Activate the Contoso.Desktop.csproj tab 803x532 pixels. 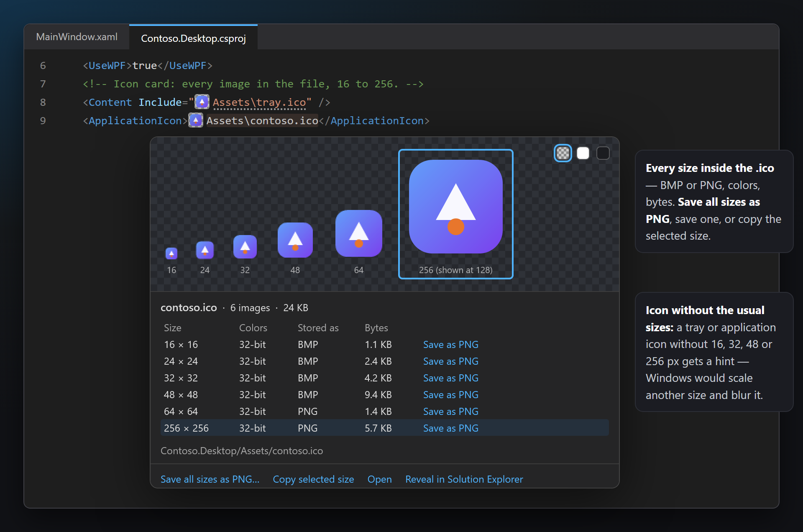point(193,38)
